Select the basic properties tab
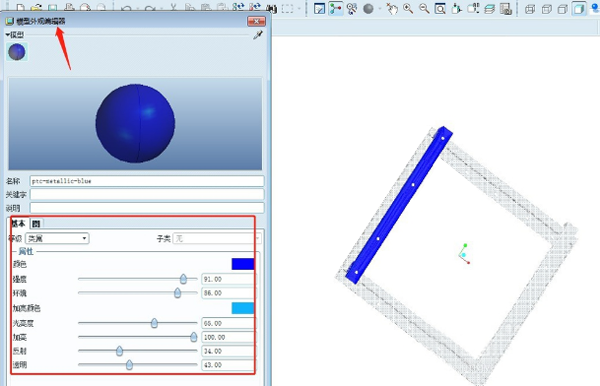Viewport: 600px width, 386px height. pos(18,223)
